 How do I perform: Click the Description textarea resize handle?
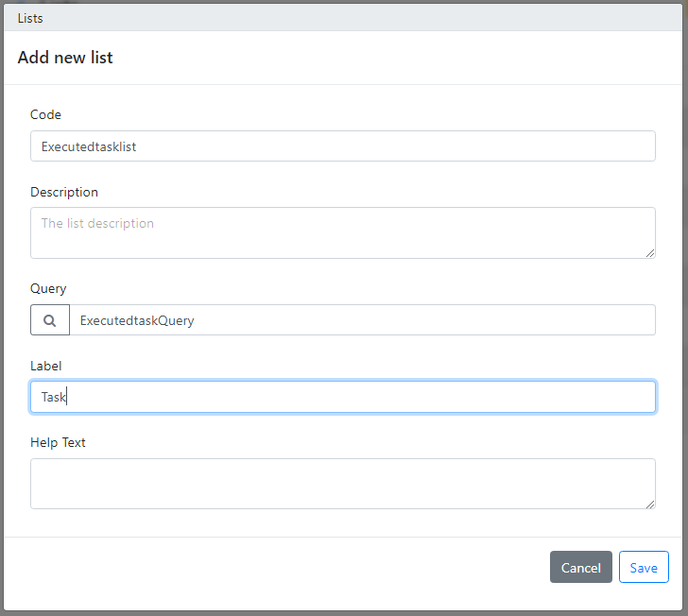tap(650, 253)
